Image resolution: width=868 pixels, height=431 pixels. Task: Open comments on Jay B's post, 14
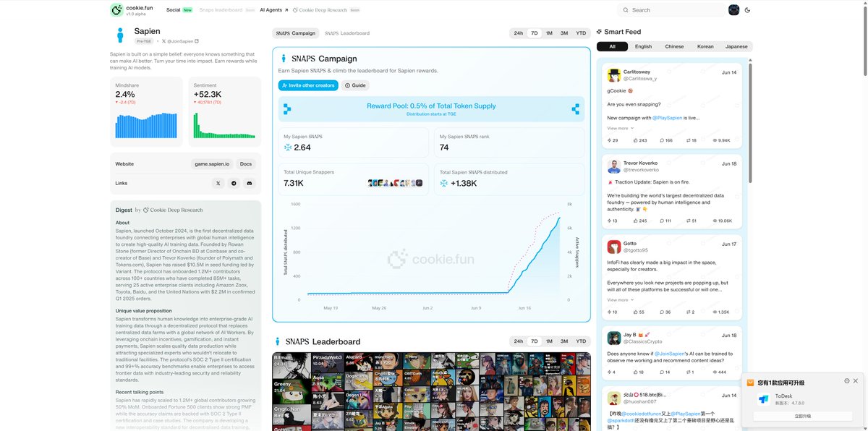663,372
